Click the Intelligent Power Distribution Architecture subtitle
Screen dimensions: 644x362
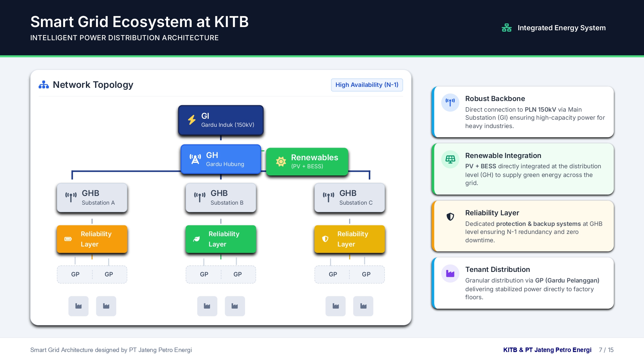(x=124, y=38)
